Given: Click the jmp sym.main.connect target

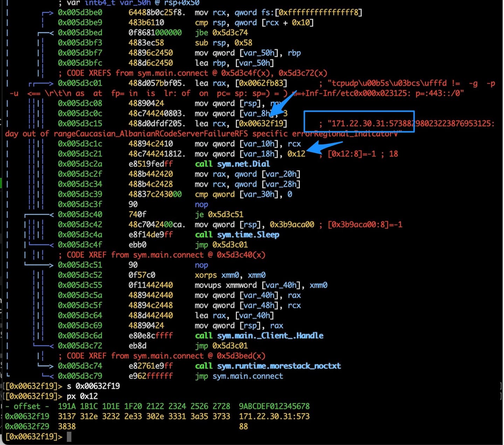Looking at the screenshot, I should [x=247, y=376].
